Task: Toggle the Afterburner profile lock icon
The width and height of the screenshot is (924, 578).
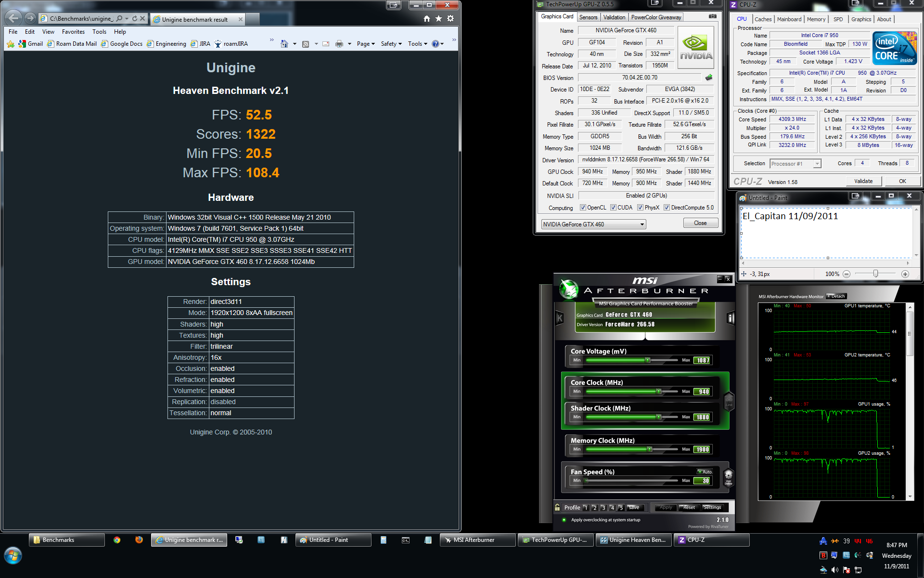Action: tap(557, 507)
